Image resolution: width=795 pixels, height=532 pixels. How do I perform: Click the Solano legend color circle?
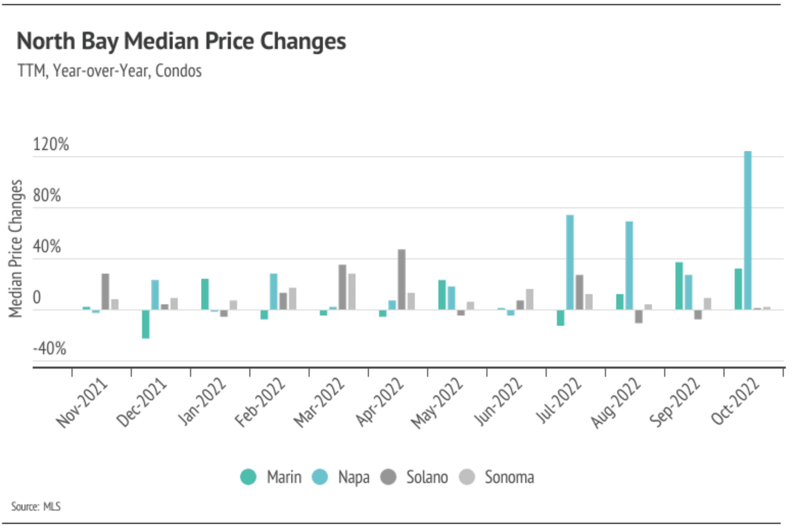[388, 477]
